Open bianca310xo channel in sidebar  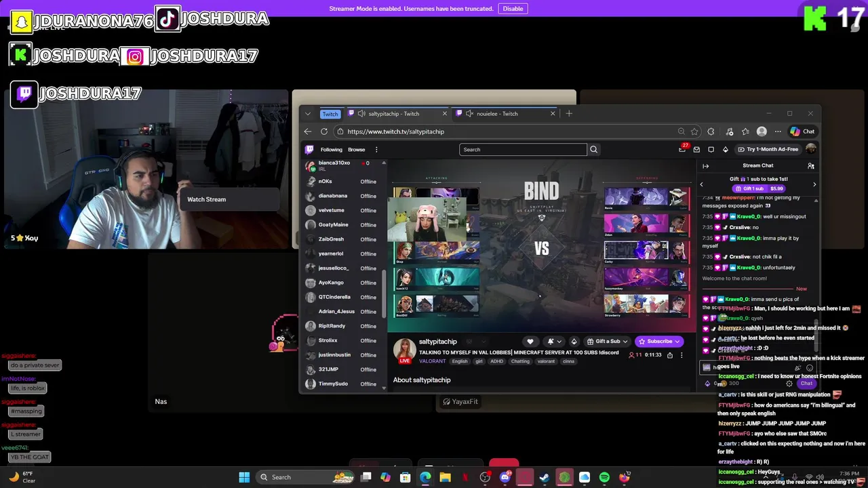342,166
